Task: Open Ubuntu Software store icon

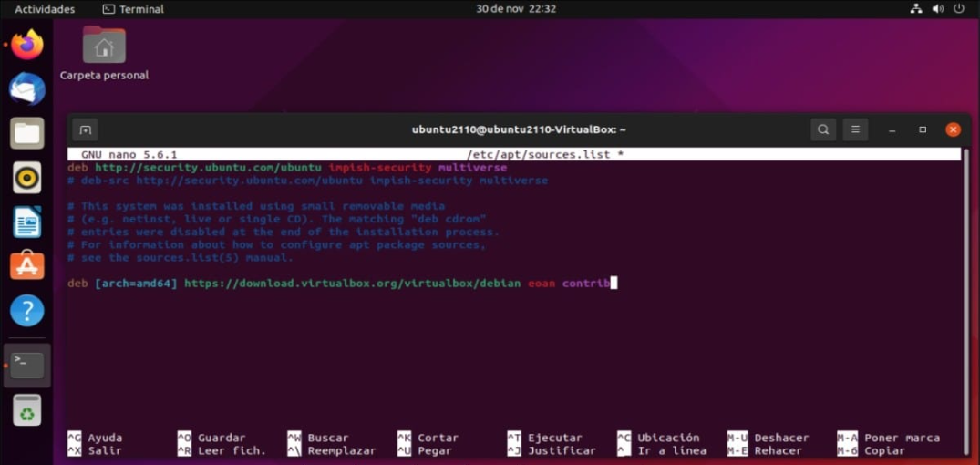Action: click(x=26, y=266)
